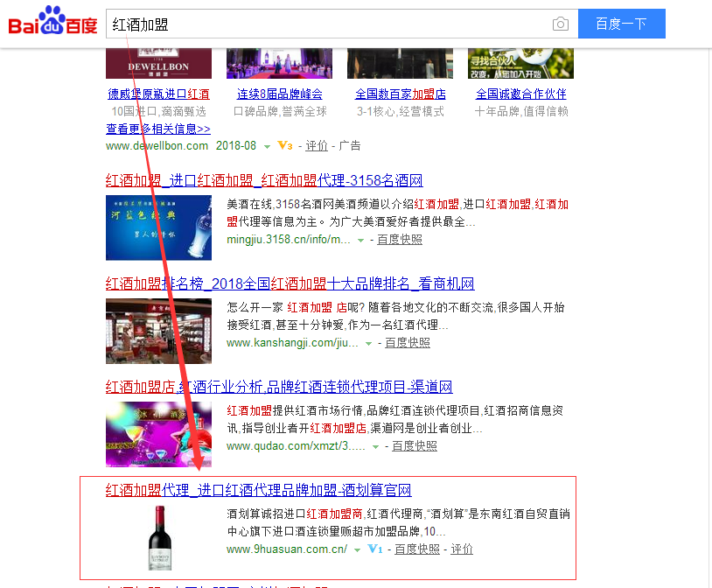The width and height of the screenshot is (712, 588).
Task: Open 百度快照 for the 9huasuan.com.cn result
Action: coord(417,549)
